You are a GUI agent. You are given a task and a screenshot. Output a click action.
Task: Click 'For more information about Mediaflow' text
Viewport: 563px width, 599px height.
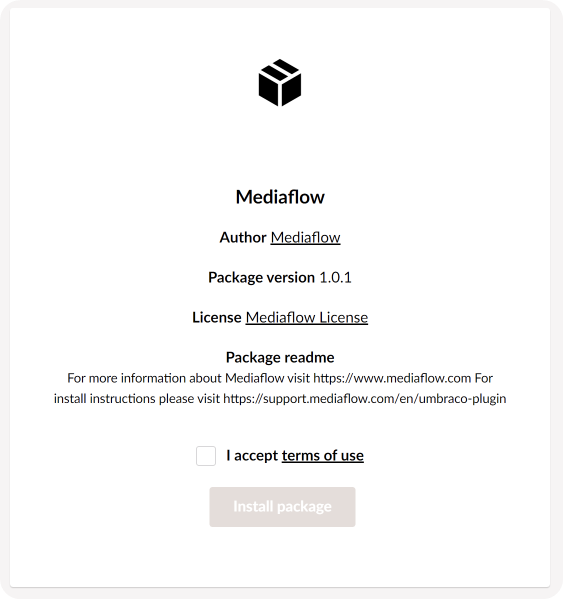176,378
